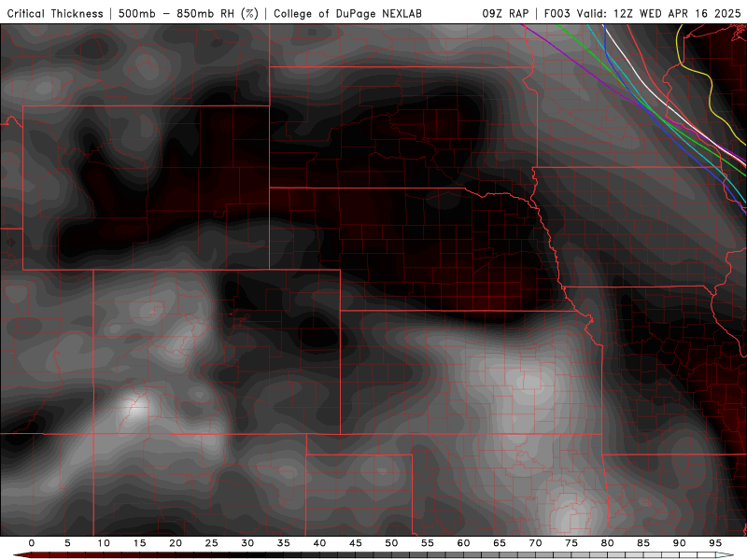This screenshot has width=747, height=560.
Task: Select the 15 value on the RH legend
Action: (x=139, y=543)
